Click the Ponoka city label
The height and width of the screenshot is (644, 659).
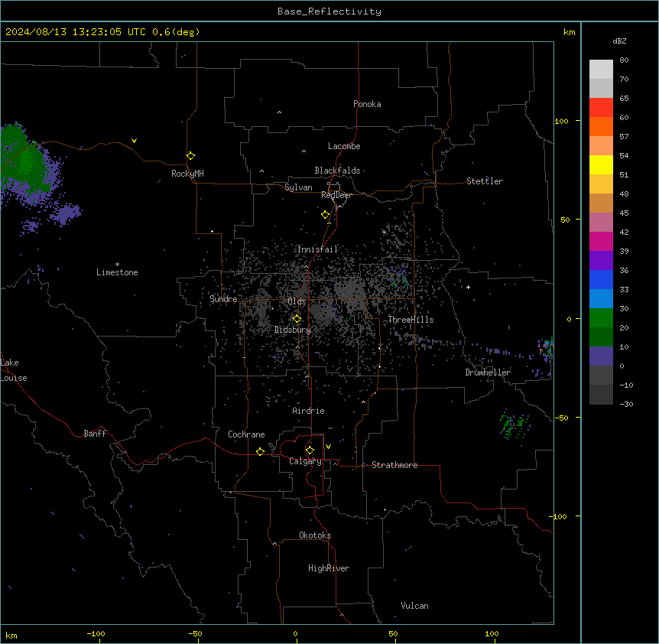(x=367, y=104)
